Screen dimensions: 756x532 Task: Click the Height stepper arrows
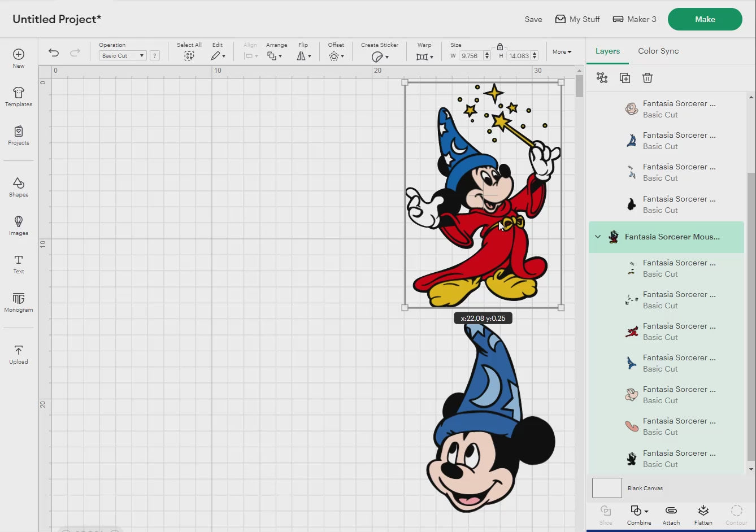coord(535,56)
